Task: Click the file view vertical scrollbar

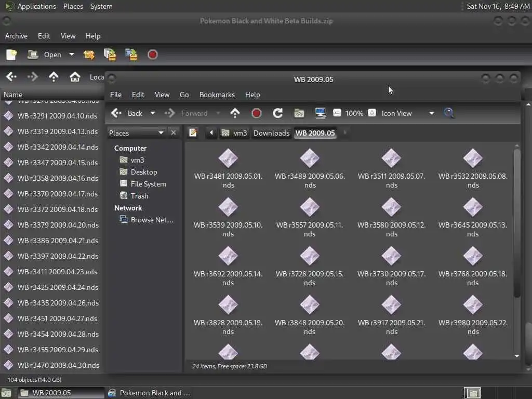Action: click(x=517, y=224)
